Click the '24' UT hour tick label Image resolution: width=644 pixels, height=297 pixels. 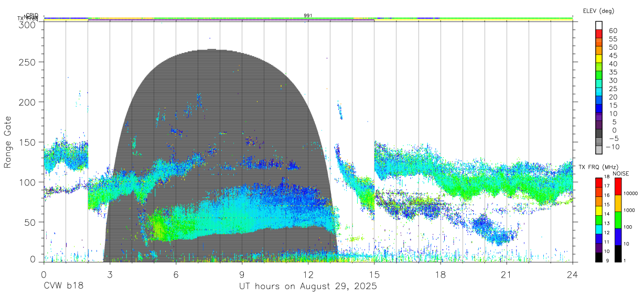[x=573, y=274]
